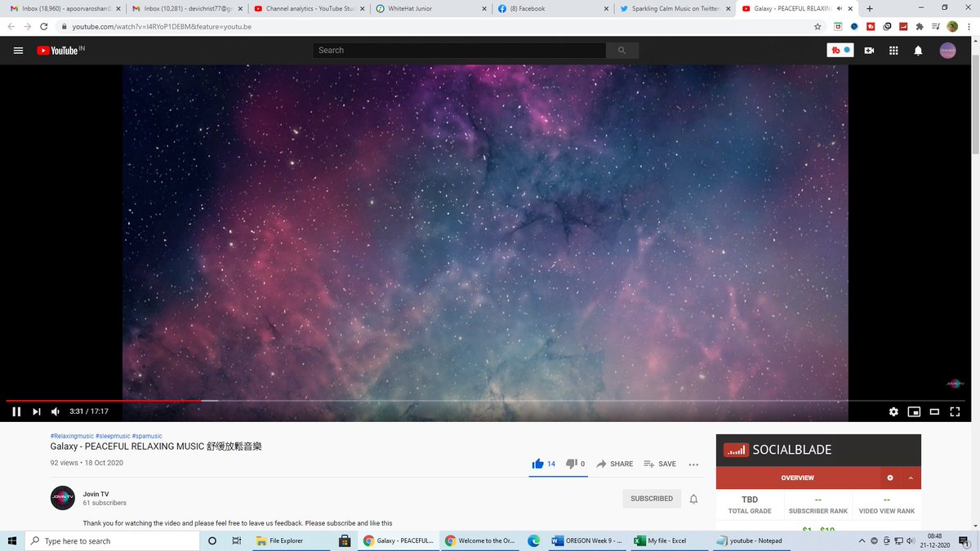Activate miniplayer mode

pos(914,411)
